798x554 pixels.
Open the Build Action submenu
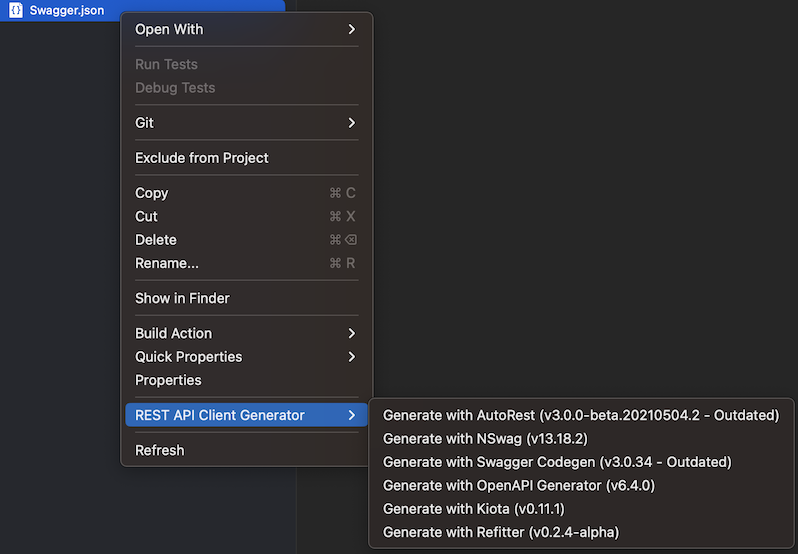point(246,334)
